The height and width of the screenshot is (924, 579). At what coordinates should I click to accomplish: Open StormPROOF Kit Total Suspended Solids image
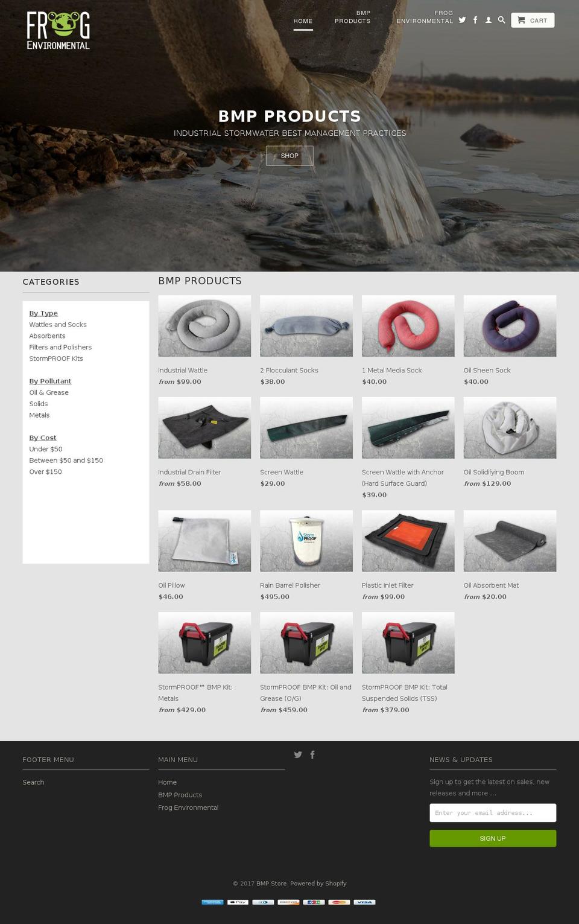(408, 643)
